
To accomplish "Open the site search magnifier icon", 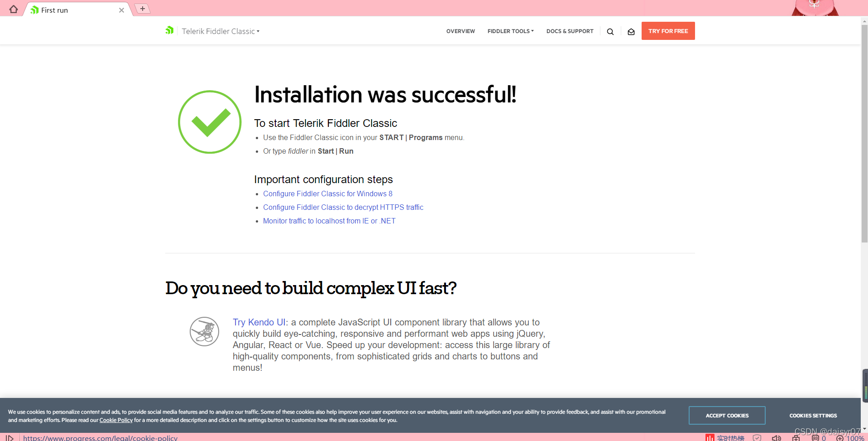I will click(610, 32).
